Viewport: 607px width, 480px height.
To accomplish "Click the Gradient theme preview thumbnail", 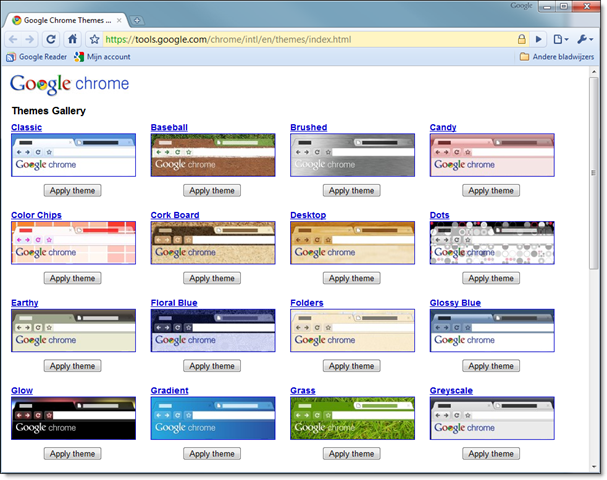I will (213, 418).
